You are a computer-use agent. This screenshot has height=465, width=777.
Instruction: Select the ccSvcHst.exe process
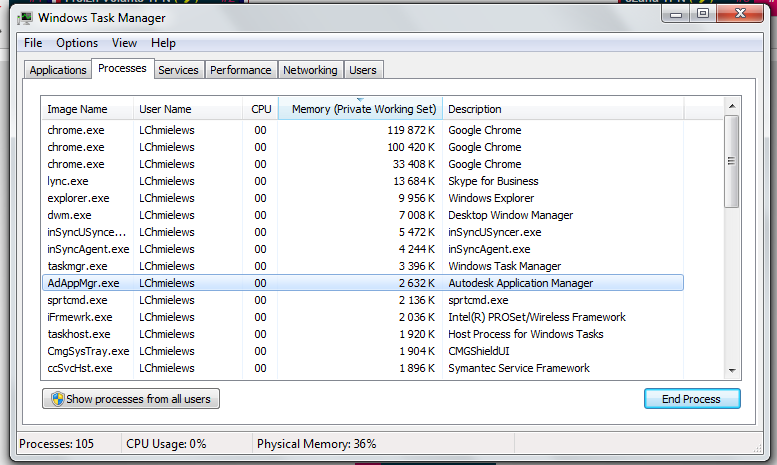(x=363, y=368)
